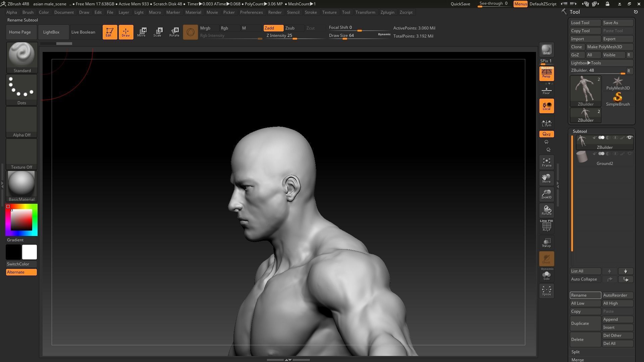Toggle ZBuilder subtool eye visibility
Viewport: 644px width, 362px height.
[630, 137]
